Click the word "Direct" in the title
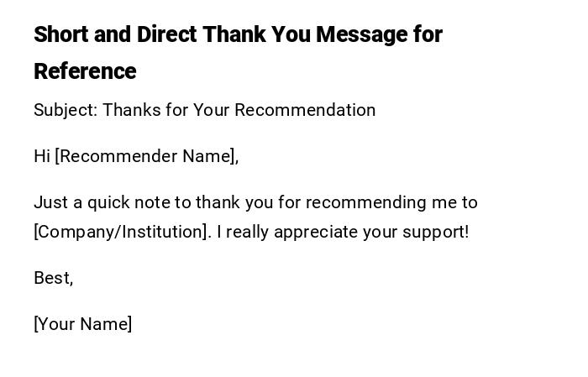 point(167,35)
